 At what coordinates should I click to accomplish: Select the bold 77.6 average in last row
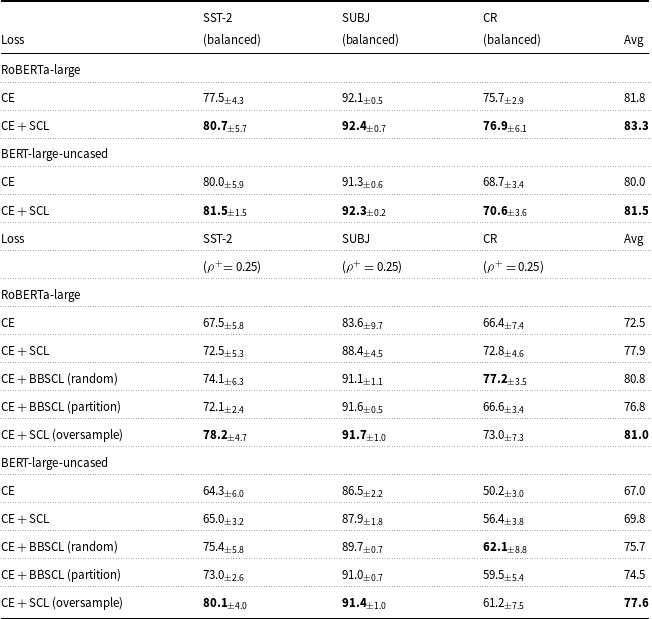pos(636,603)
